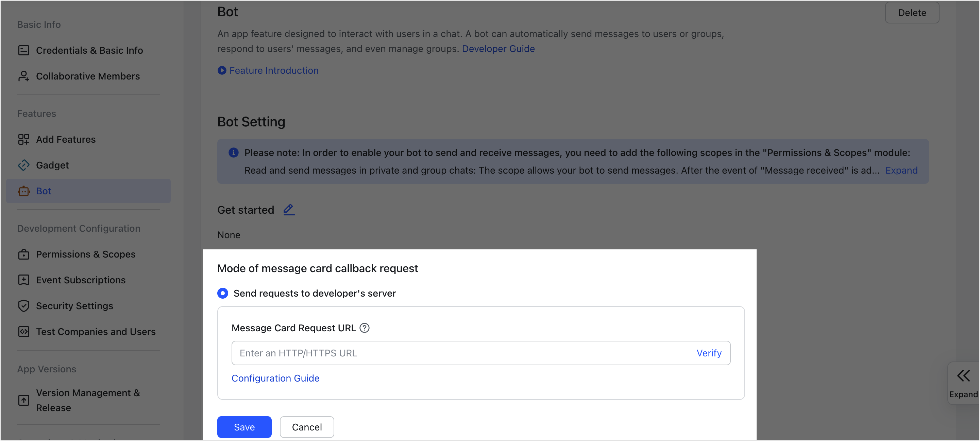The width and height of the screenshot is (980, 441).
Task: Click the Bot robot icon
Action: click(x=23, y=191)
